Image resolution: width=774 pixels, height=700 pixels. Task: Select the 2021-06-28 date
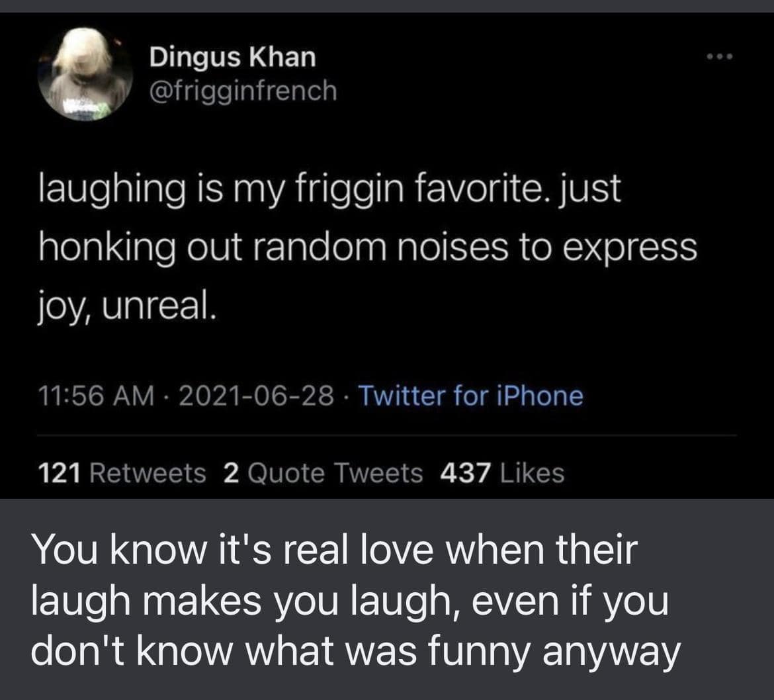[x=255, y=396]
